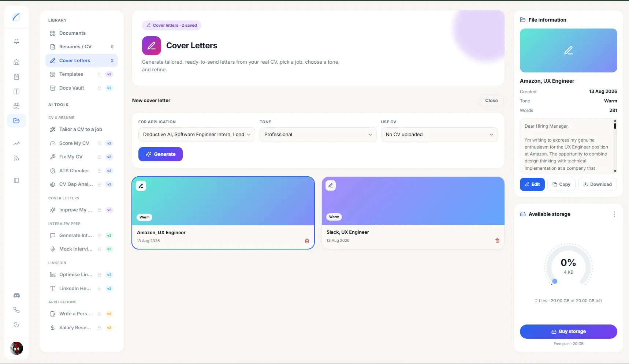This screenshot has height=364, width=629.
Task: Delete the Slack, UX Engineer cover letter
Action: point(497,240)
